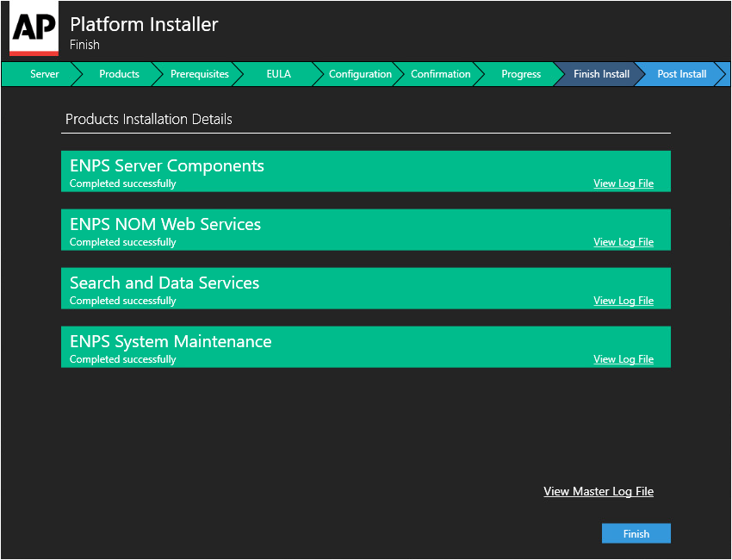Click 'Completed successfully' under Search and Data Services
This screenshot has width=732, height=560.
[123, 301]
